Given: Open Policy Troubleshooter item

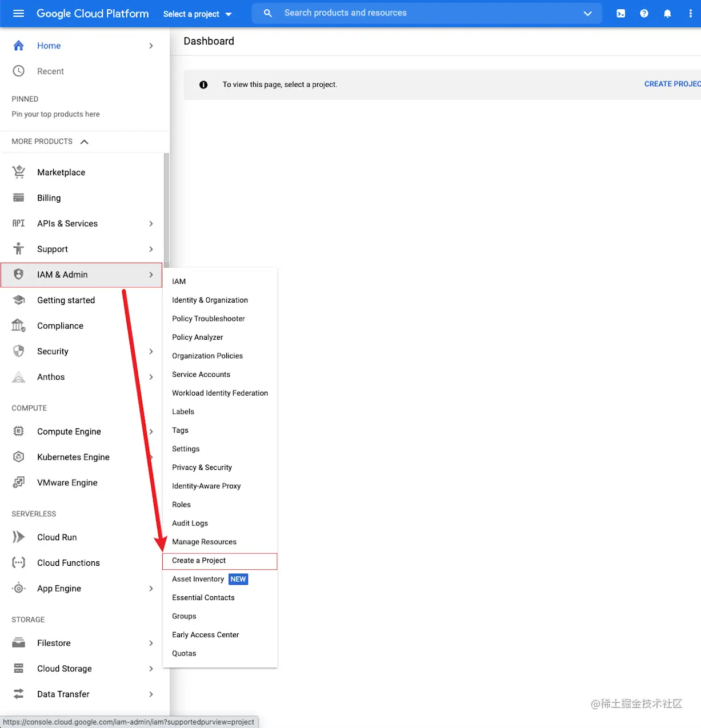Looking at the screenshot, I should click(220, 319).
